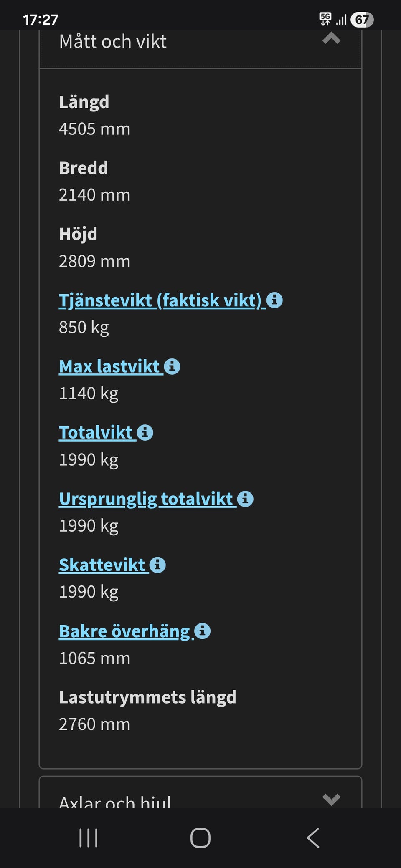
Task: Open the recent apps button
Action: (89, 838)
